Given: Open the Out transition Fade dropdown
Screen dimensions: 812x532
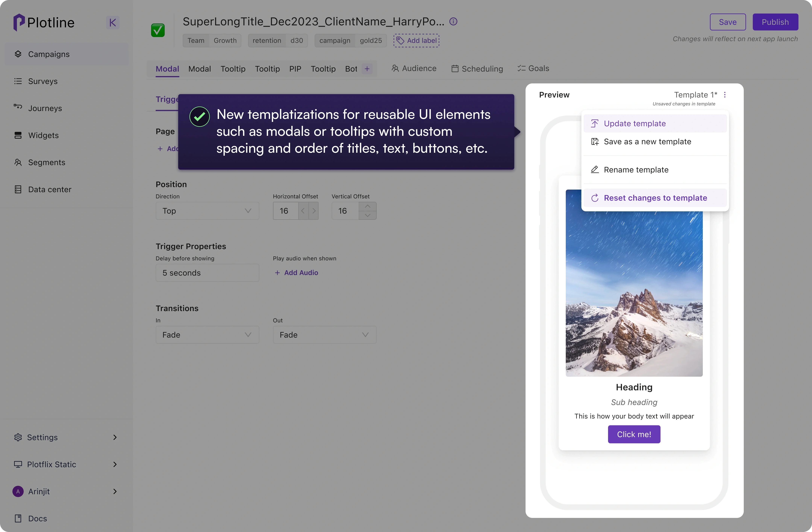Looking at the screenshot, I should tap(324, 335).
